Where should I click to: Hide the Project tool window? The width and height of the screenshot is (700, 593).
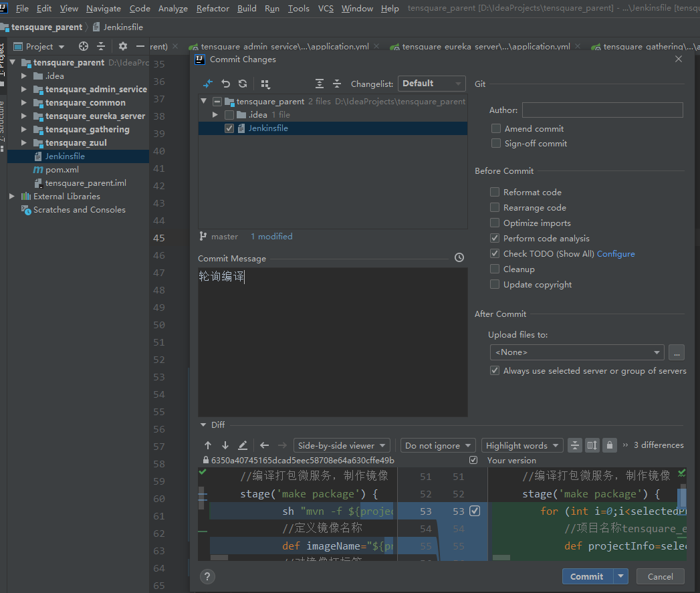coord(140,46)
